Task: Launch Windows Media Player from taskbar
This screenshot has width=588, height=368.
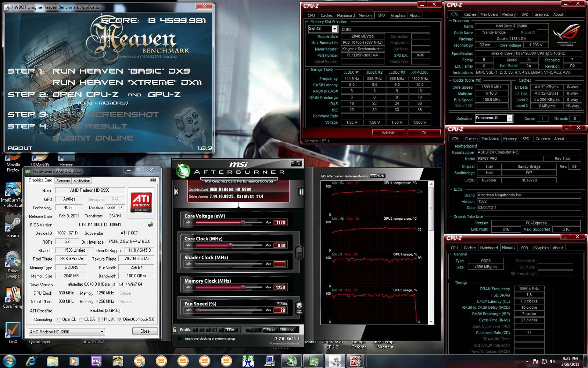Action: 74,361
